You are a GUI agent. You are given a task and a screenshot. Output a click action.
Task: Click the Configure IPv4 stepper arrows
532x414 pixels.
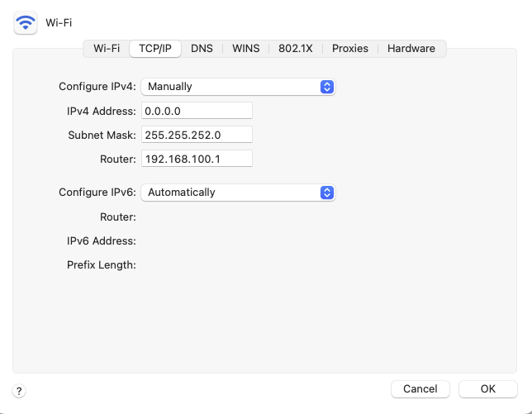(327, 87)
